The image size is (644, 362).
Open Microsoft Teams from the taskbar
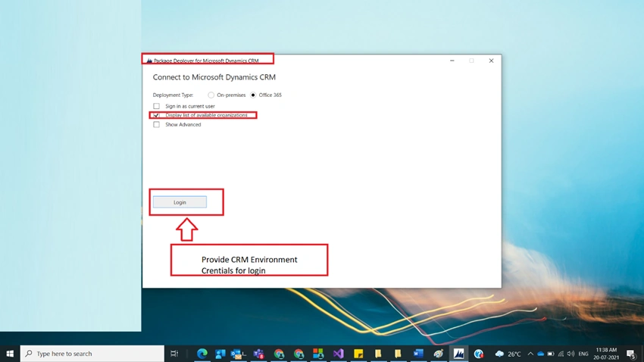[x=259, y=354]
